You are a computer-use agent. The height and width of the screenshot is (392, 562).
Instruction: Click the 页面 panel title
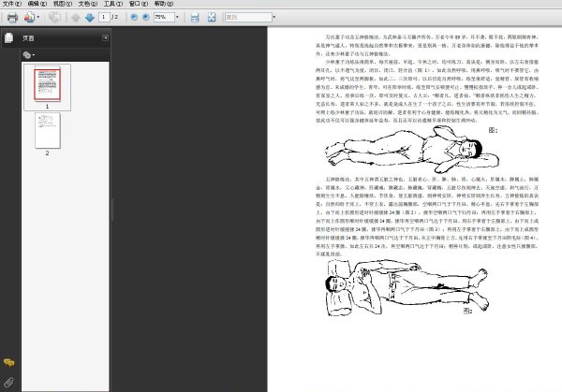point(28,38)
